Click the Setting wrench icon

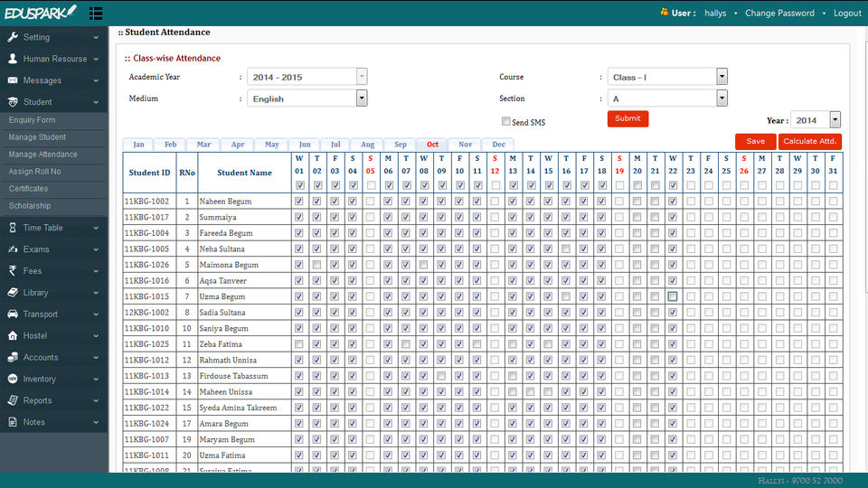pos(13,37)
